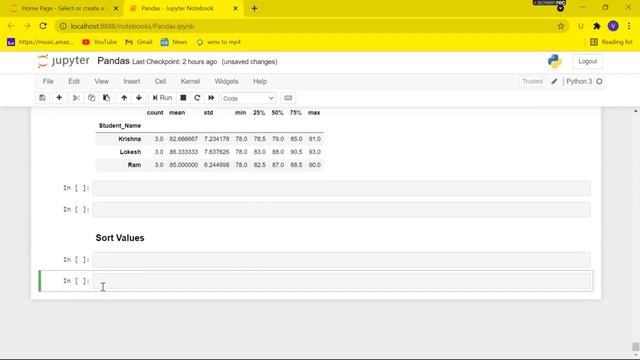Click the Lokesh row label

[130, 152]
